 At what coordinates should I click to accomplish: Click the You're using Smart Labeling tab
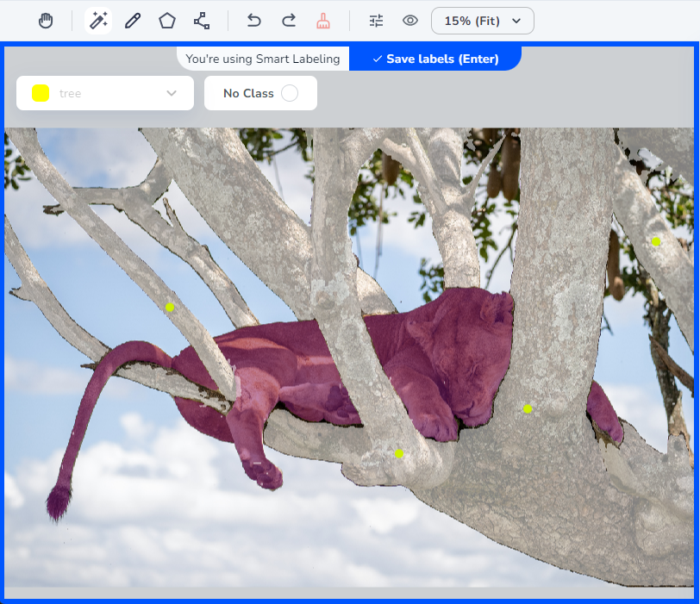(x=263, y=59)
